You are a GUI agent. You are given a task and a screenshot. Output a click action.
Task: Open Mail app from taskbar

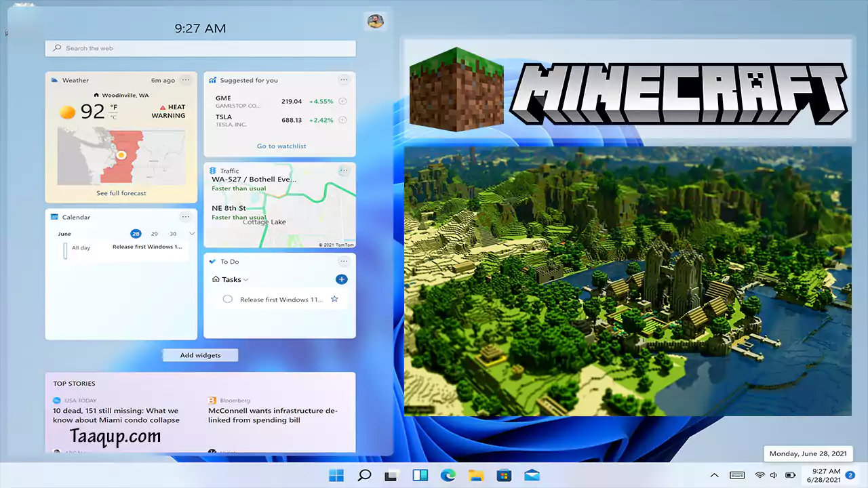532,476
